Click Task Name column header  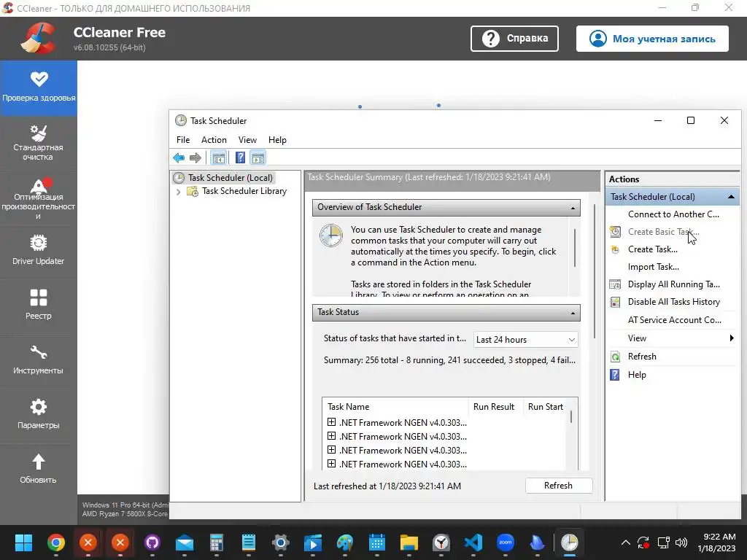tap(395, 407)
